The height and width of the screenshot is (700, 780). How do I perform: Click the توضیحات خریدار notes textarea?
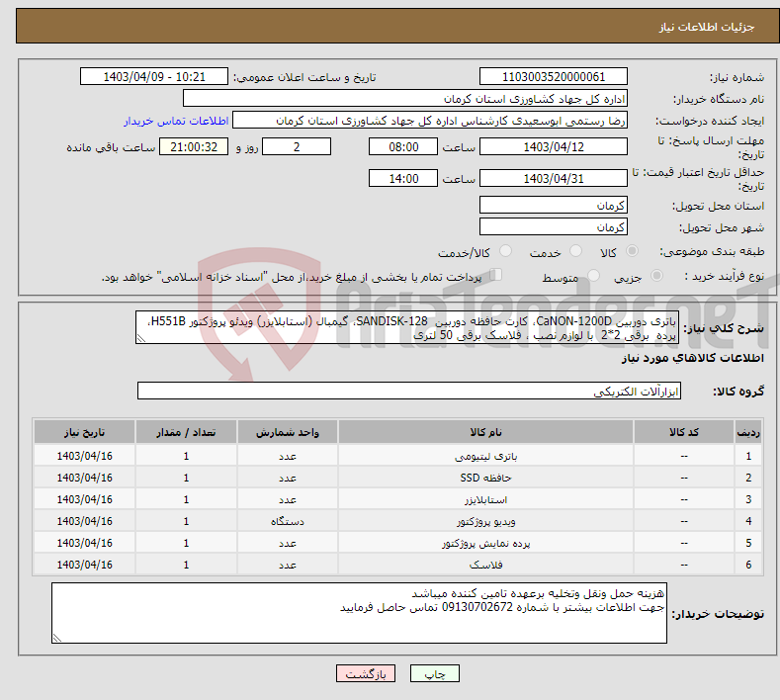[359, 613]
